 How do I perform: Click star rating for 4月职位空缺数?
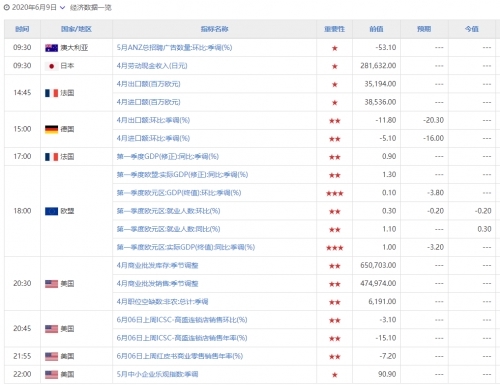click(335, 302)
